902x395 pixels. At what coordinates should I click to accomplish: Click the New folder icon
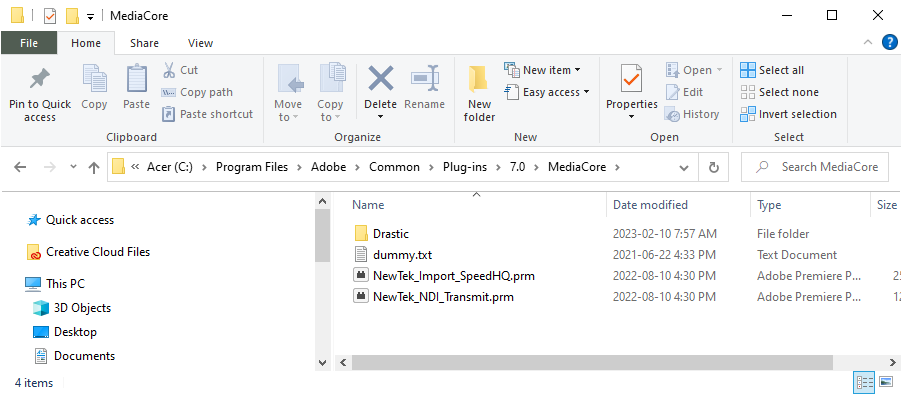pos(479,79)
